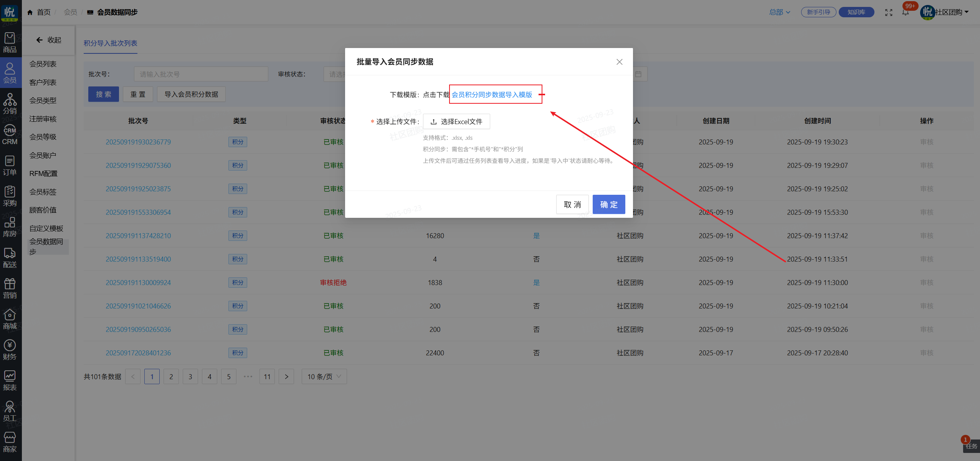Screen dimensions: 980x461
Task: Open the 财务 finance icon
Action: (x=10, y=350)
